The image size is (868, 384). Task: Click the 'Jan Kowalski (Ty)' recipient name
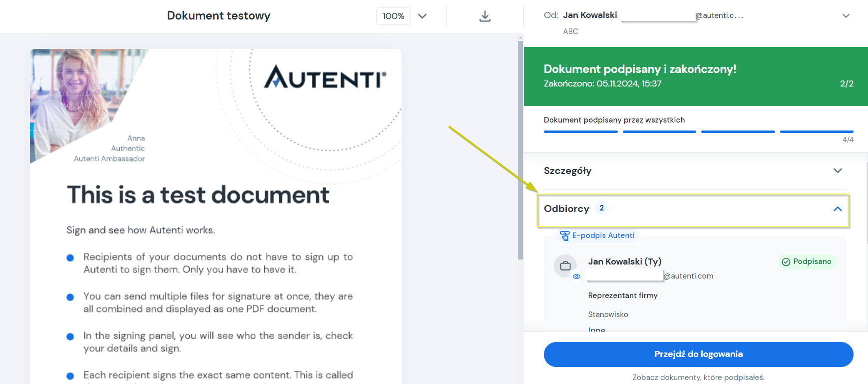click(625, 261)
